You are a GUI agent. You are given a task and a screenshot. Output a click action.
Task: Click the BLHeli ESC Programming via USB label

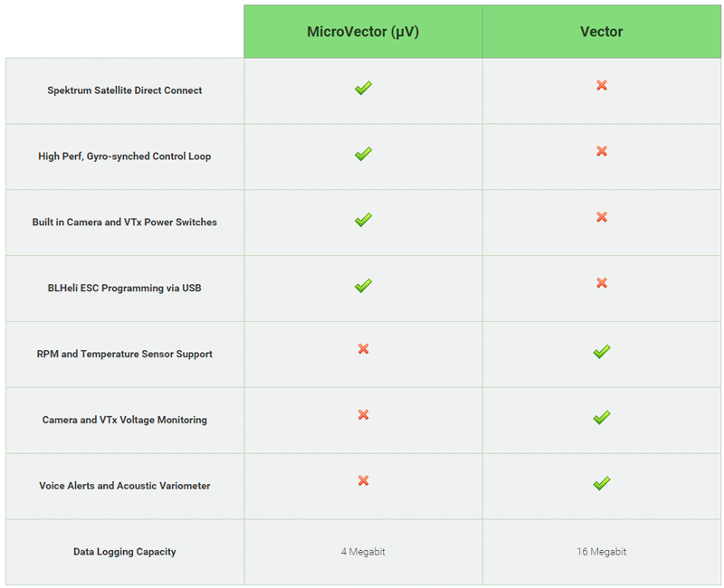tap(125, 288)
